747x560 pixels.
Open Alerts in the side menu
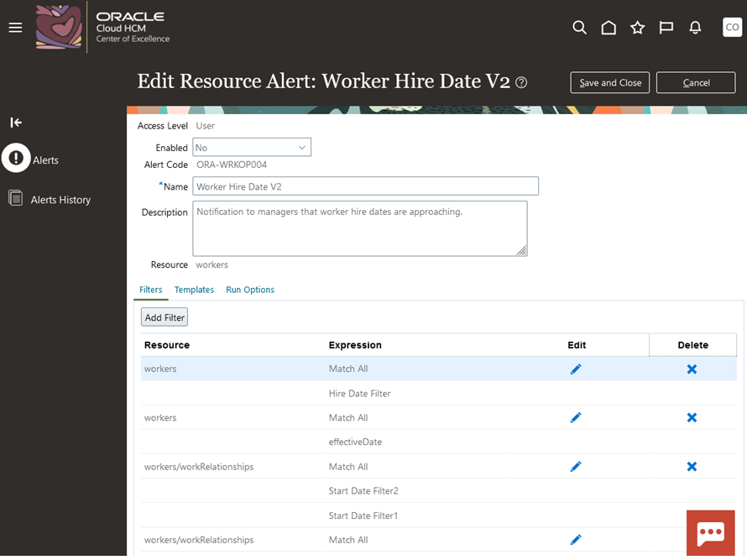pos(45,160)
